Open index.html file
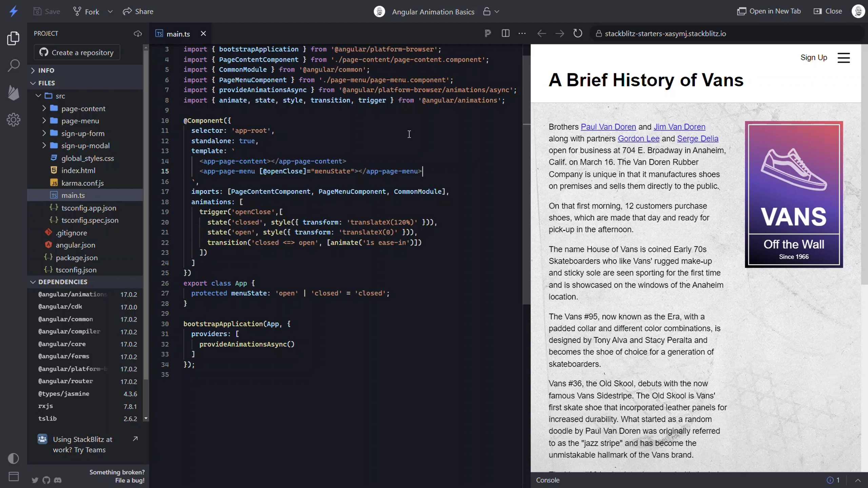 (x=85, y=170)
